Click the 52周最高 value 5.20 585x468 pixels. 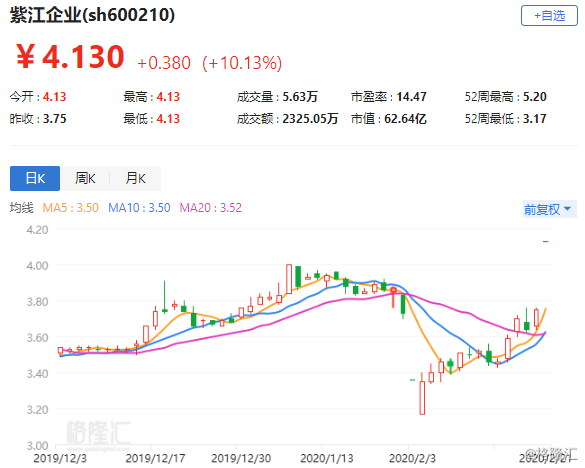pos(534,97)
